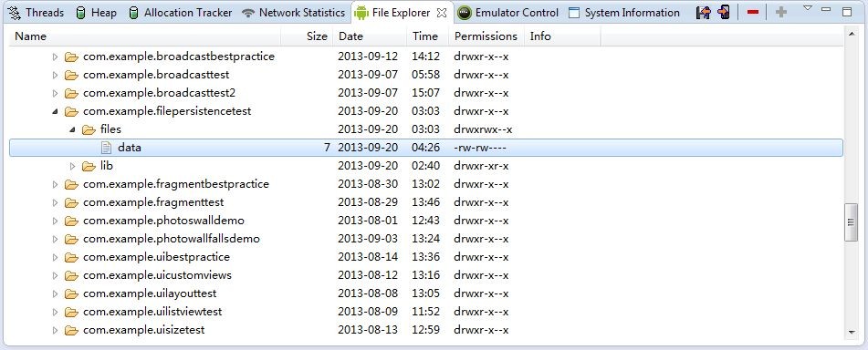
Task: Close the File Explorer tab
Action: 441,12
